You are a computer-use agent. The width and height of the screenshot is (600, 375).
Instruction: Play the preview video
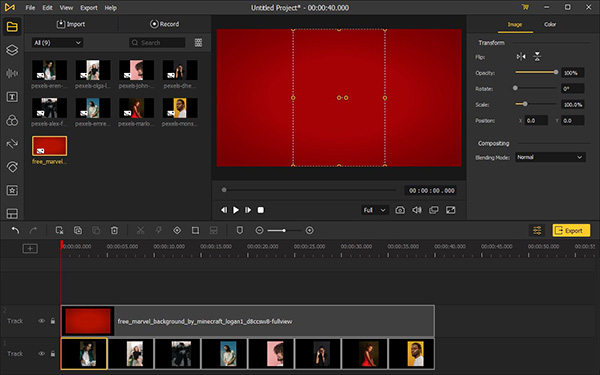[236, 210]
